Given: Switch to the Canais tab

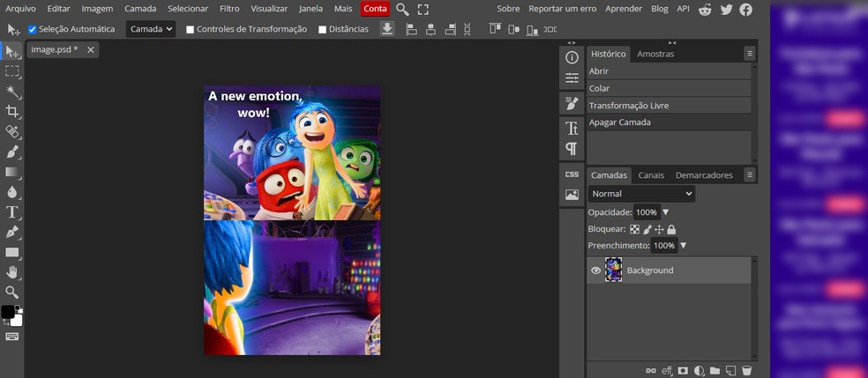Looking at the screenshot, I should (x=651, y=175).
